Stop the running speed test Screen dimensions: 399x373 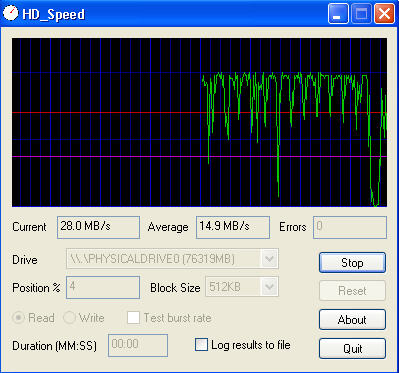pyautogui.click(x=352, y=263)
